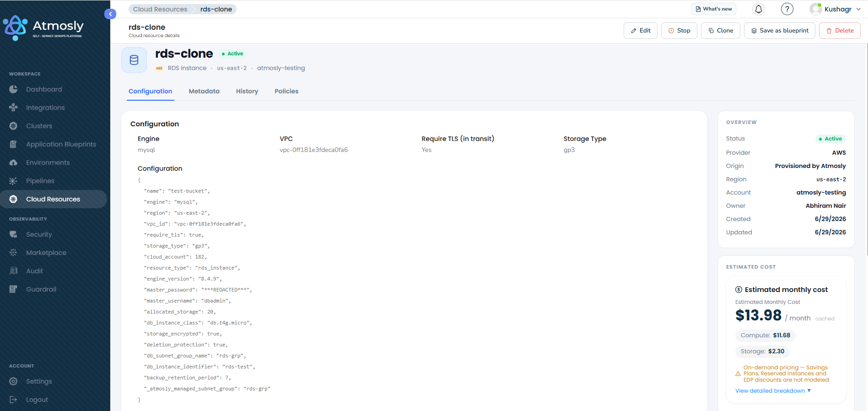Click the Pipelines sidebar icon

13,181
